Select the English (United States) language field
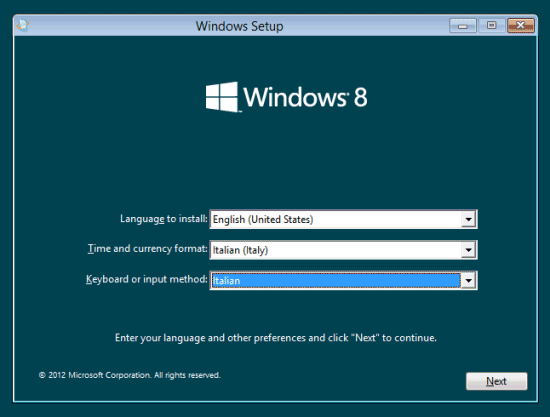 point(343,220)
